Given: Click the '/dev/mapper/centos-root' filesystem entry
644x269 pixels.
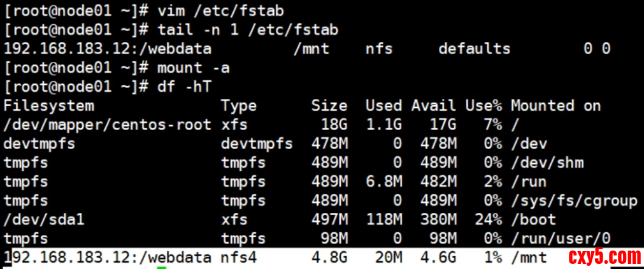Looking at the screenshot, I should [108, 124].
